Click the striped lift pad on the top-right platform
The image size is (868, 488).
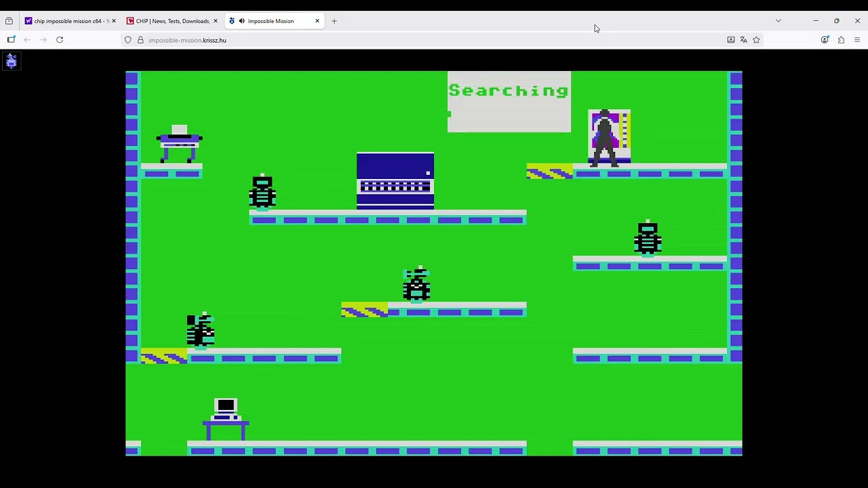tap(550, 171)
